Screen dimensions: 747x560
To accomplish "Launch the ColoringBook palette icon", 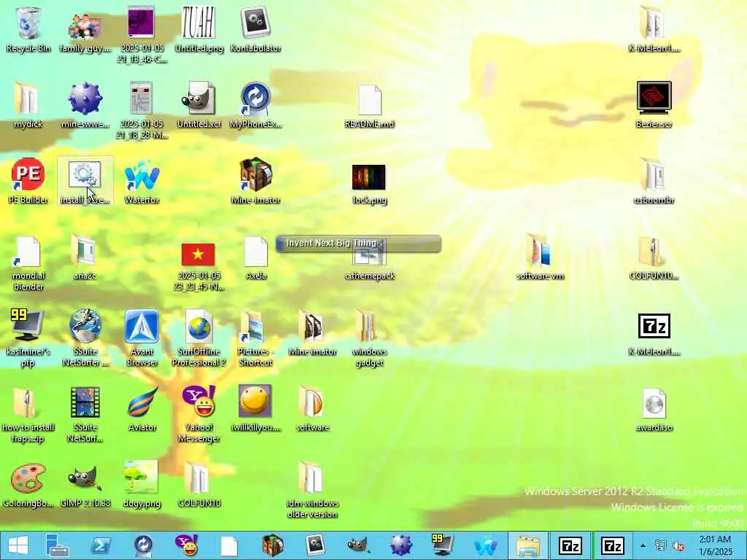I will pos(28,484).
